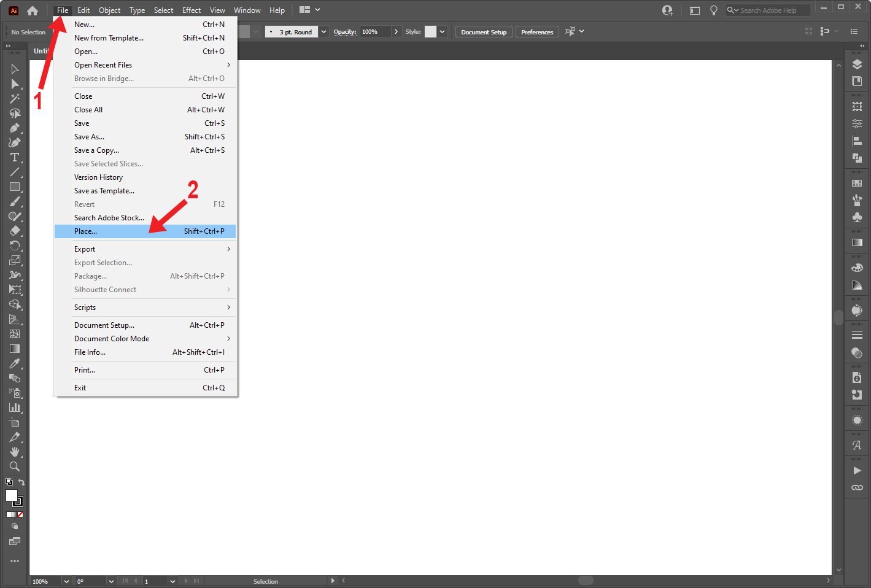Toggle the drawing mode button
Screen dimensions: 871x588
click(15, 527)
